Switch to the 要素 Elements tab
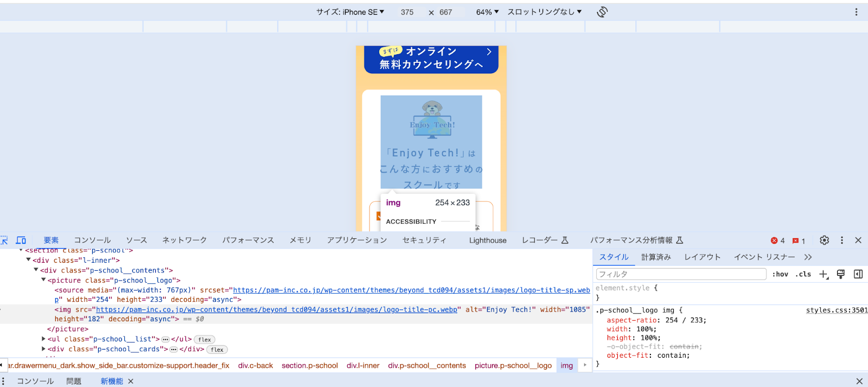The image size is (868, 387). click(x=51, y=240)
